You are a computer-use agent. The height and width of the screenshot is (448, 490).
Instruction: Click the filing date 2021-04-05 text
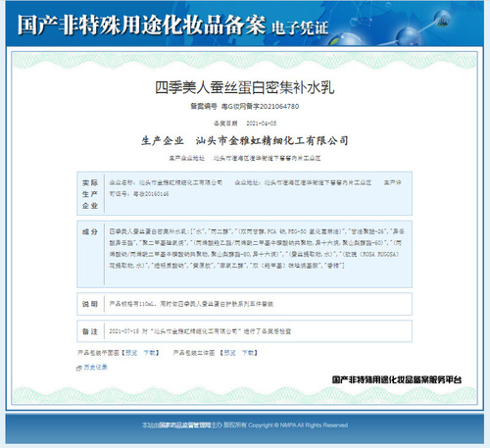tap(261, 124)
